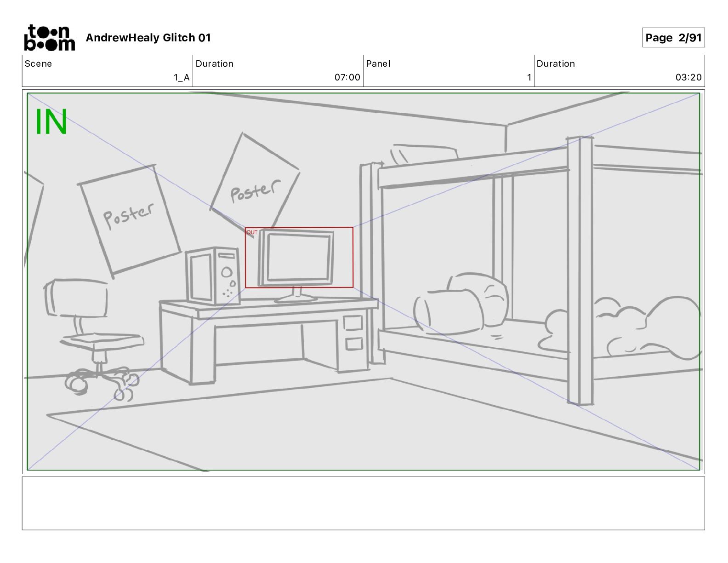728x563 pixels.
Task: Click the empty notes box below panel
Action: coord(363,503)
